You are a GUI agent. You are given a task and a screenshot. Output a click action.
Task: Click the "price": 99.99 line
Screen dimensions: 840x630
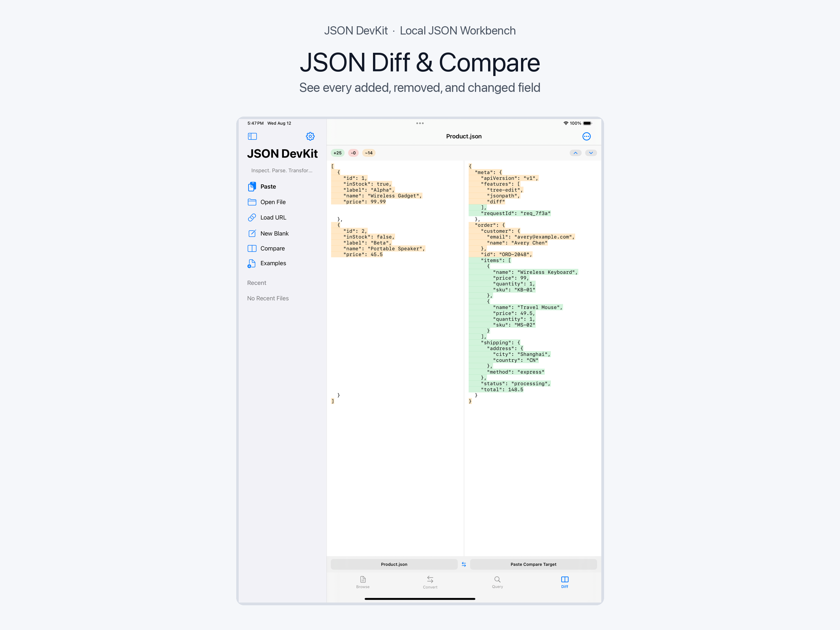coord(364,202)
